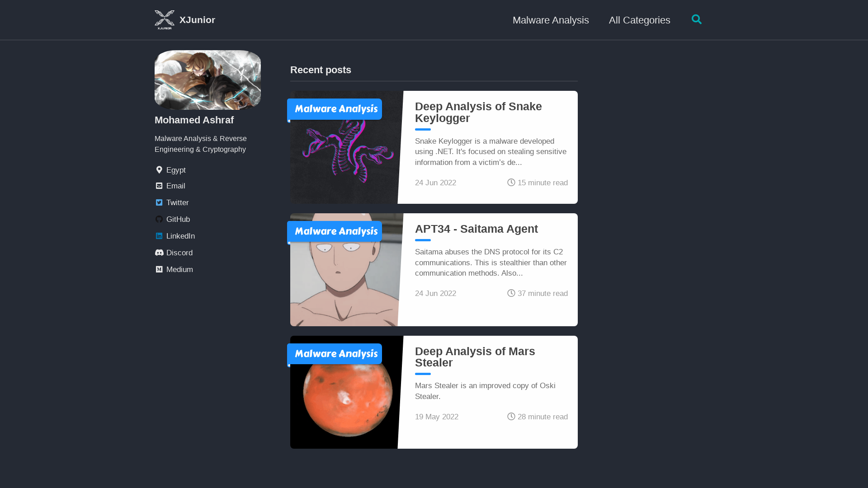Click the Saitama face thumbnail
868x488 pixels.
click(344, 280)
